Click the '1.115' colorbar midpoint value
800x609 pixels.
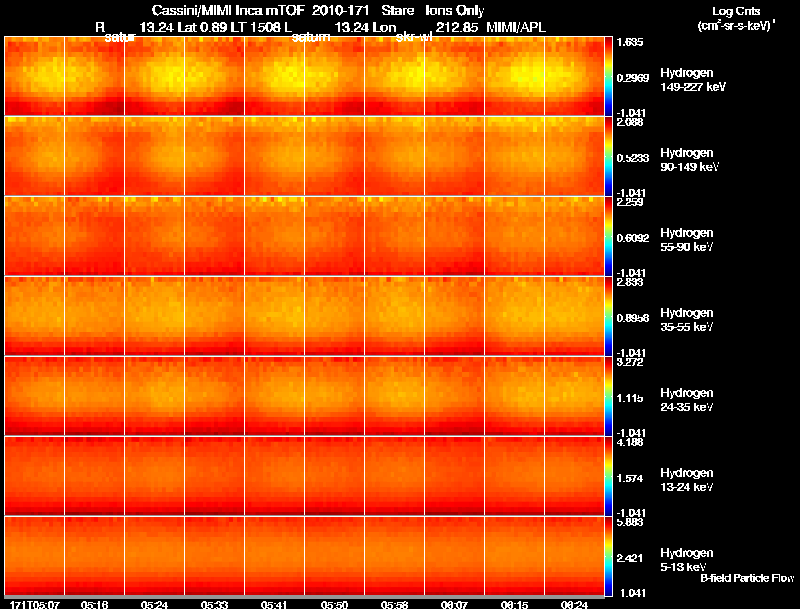pos(630,398)
